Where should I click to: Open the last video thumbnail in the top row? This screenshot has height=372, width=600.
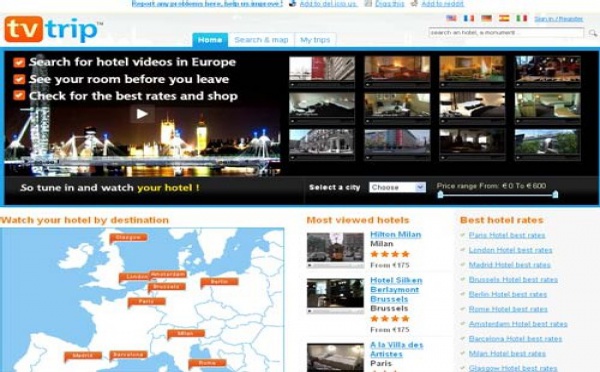click(548, 71)
